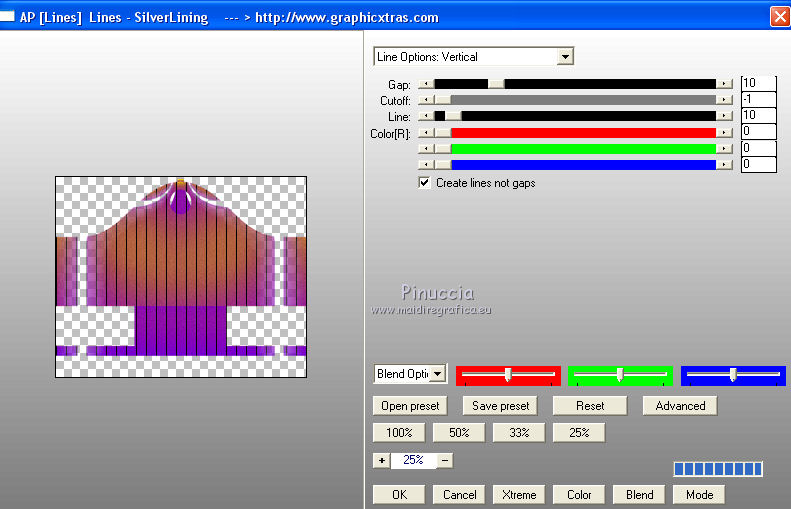Screen dimensions: 791x509
Task: Click the minus zoom-out icon
Action: point(445,460)
